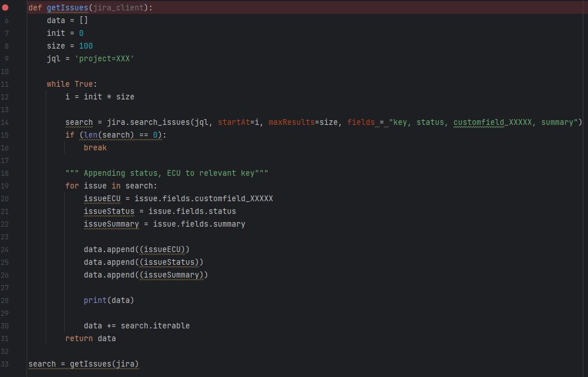Click the startAt keyword argument
The height and width of the screenshot is (377, 588).
(x=234, y=123)
